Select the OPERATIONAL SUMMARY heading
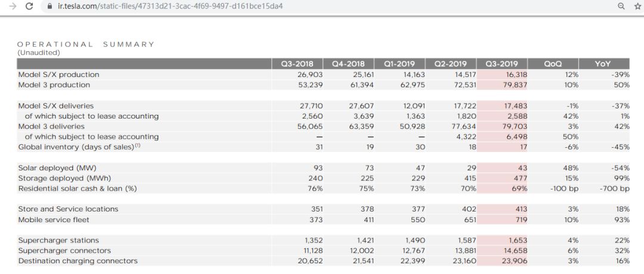This screenshot has height=274, width=644. (x=86, y=44)
